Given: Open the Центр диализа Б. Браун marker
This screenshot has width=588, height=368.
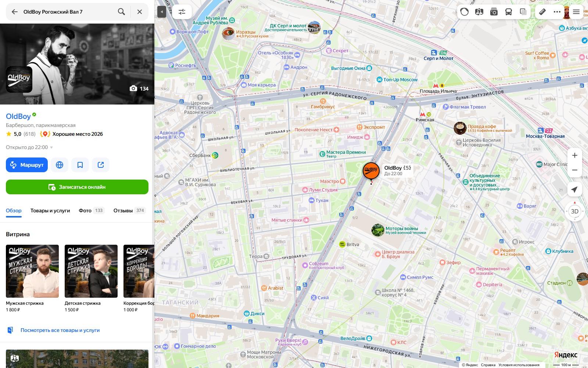Looking at the screenshot, I should (x=377, y=254).
